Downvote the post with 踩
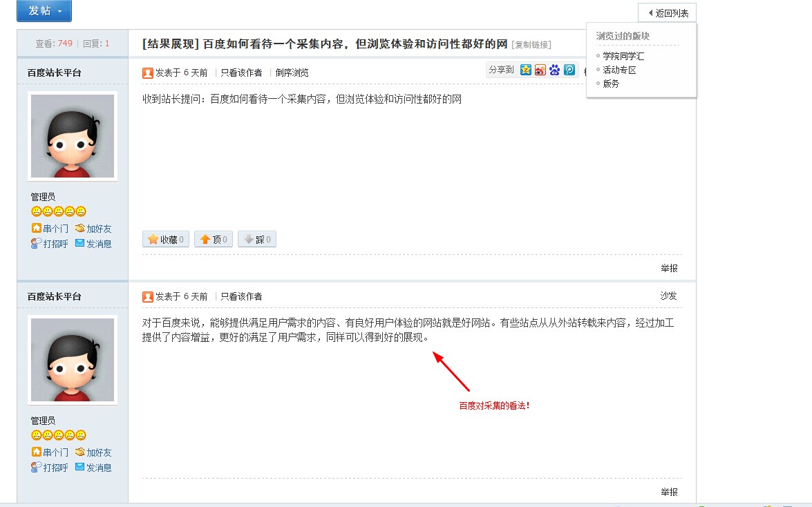The width and height of the screenshot is (812, 507). pos(257,239)
